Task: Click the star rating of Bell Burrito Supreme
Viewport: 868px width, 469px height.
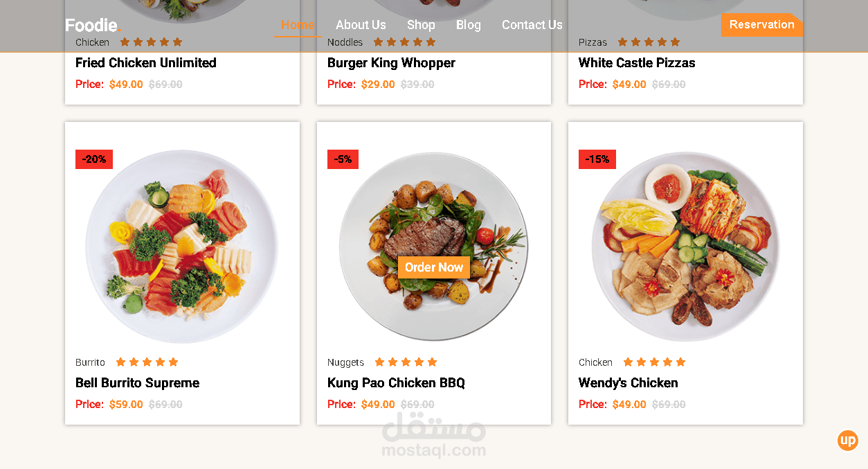Action: coord(147,362)
